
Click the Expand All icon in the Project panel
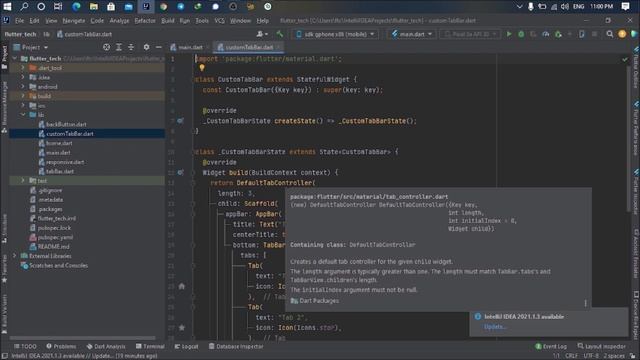tap(119, 47)
